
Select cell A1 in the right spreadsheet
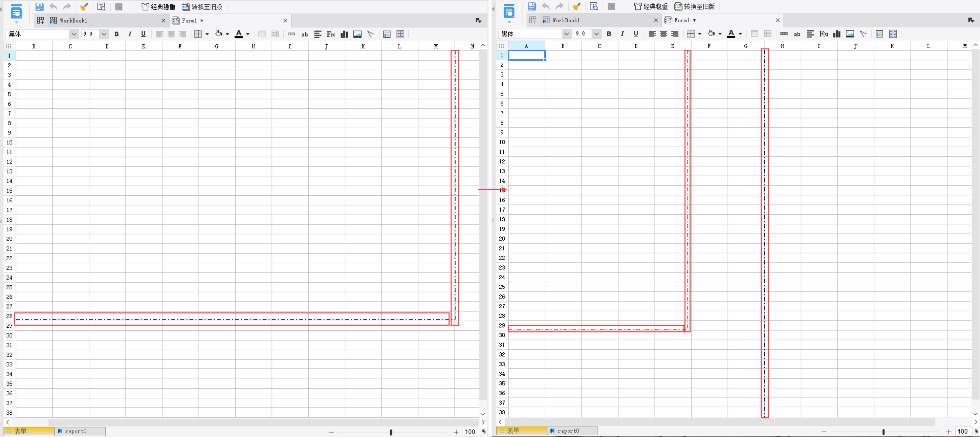point(526,56)
